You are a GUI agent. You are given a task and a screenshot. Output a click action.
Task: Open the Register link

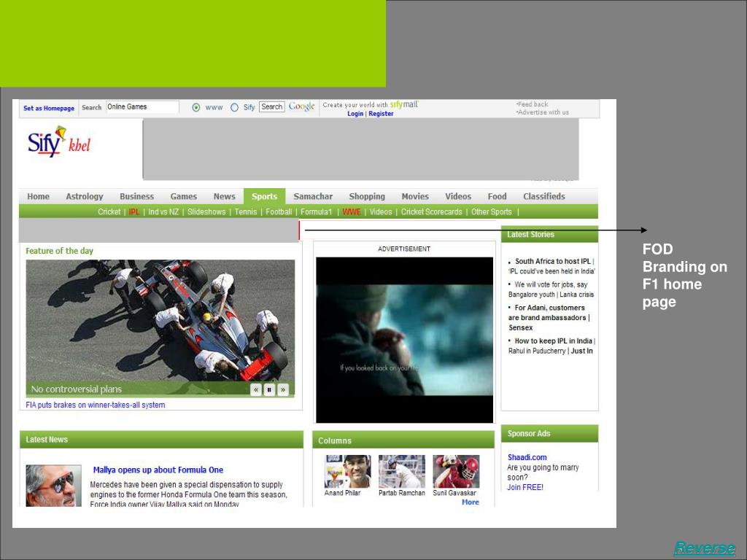tap(381, 114)
